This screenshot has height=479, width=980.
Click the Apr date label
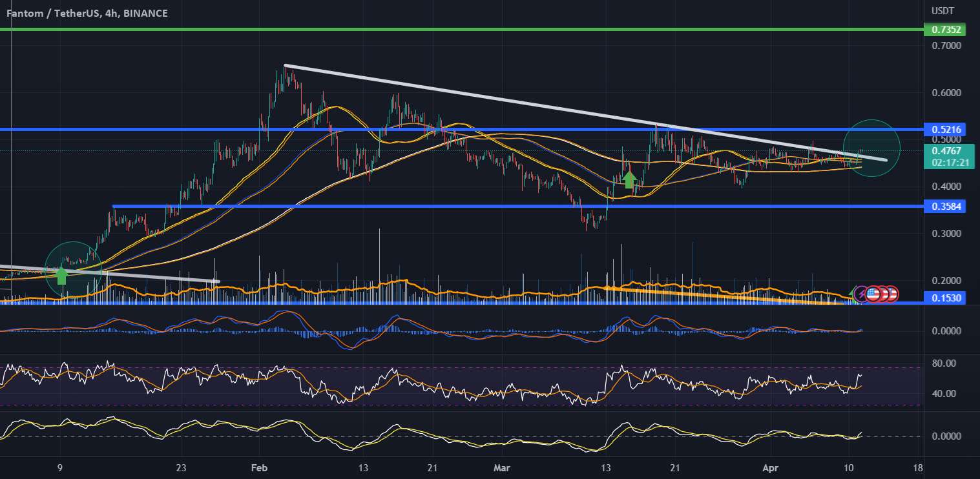[772, 467]
